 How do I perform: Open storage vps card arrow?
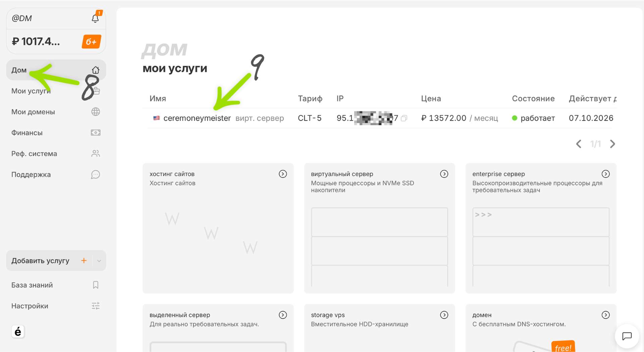(x=444, y=315)
